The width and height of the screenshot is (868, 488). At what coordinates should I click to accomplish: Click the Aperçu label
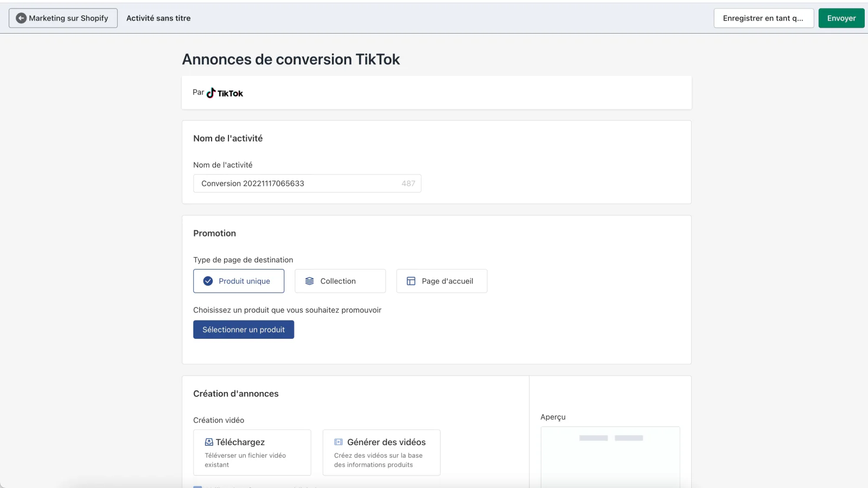(x=553, y=417)
